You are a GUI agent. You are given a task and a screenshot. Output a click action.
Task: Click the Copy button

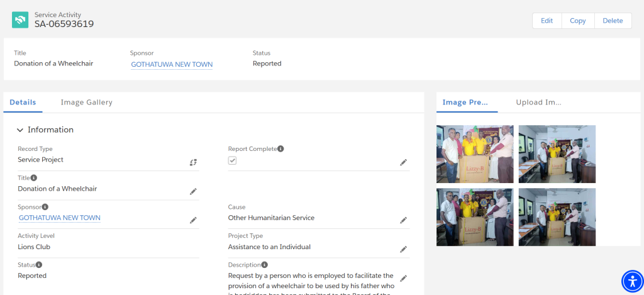[578, 21]
